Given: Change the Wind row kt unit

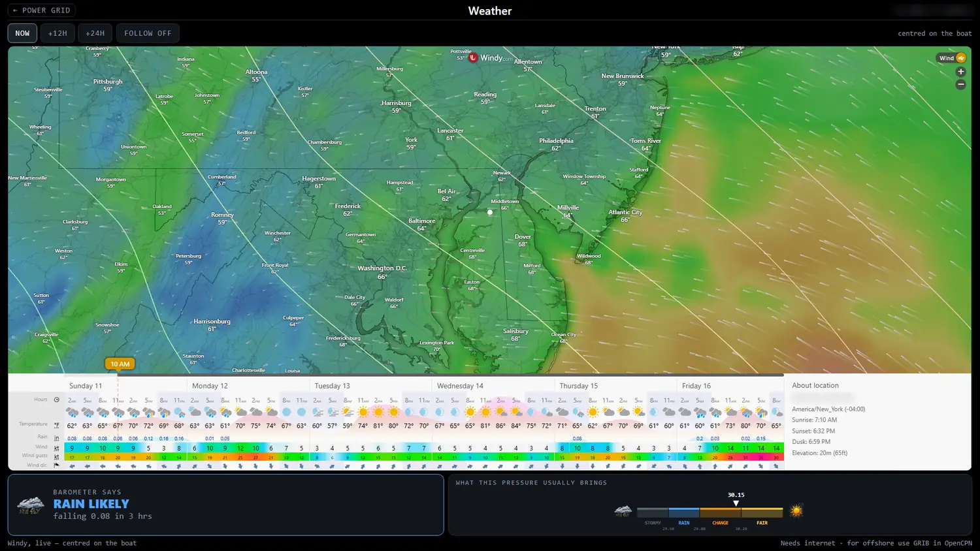Looking at the screenshot, I should (57, 448).
